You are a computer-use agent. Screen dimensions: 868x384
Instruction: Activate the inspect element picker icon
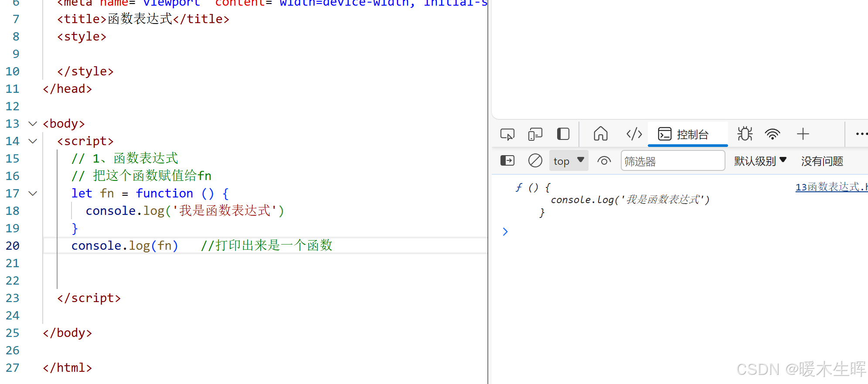[x=507, y=134]
